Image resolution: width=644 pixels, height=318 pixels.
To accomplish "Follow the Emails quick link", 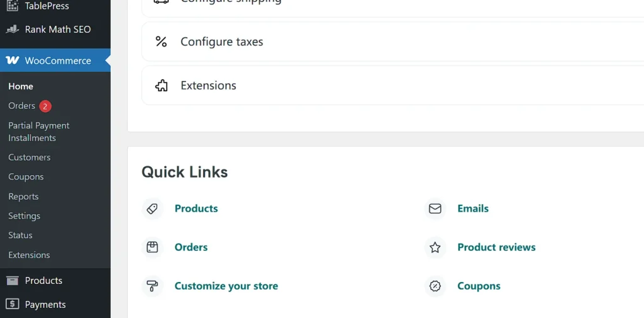I will 473,208.
